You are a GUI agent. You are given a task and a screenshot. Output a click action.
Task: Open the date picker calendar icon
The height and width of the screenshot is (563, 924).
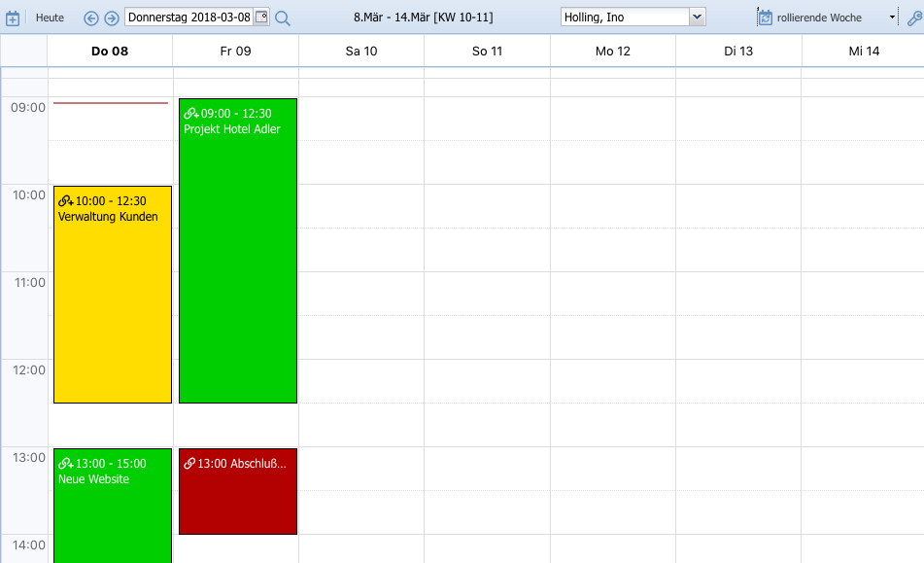(x=261, y=18)
